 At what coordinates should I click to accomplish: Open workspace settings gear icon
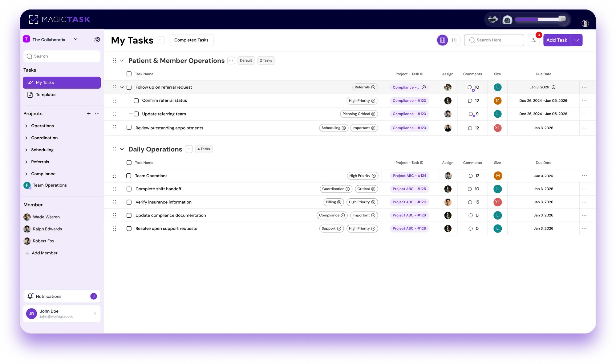click(x=97, y=39)
